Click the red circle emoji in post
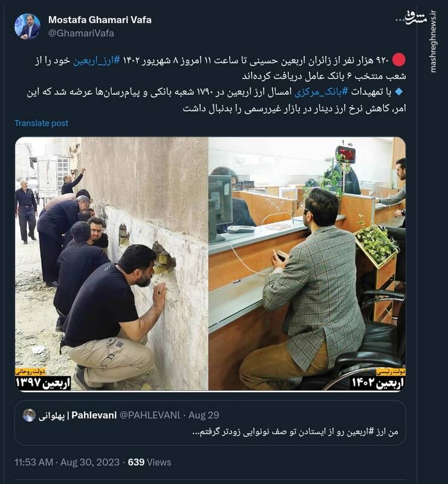The width and height of the screenshot is (448, 484). coord(398,60)
